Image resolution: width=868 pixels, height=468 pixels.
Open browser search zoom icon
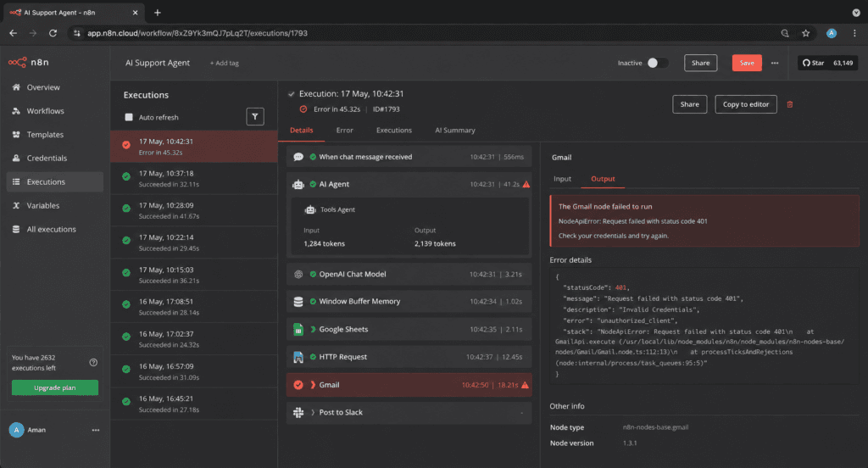click(x=785, y=33)
